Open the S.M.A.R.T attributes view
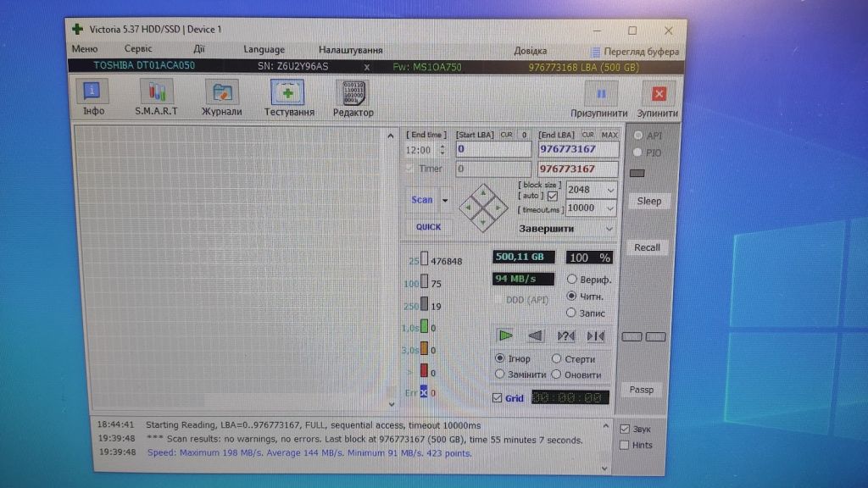 (x=156, y=98)
